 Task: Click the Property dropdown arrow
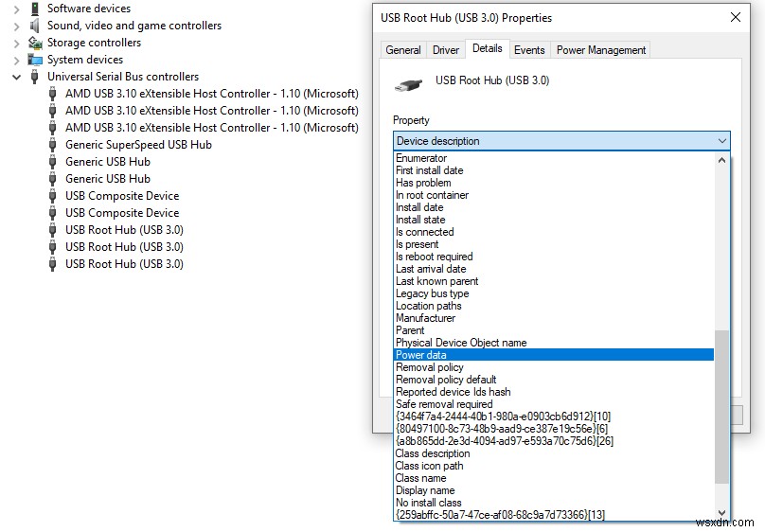722,141
